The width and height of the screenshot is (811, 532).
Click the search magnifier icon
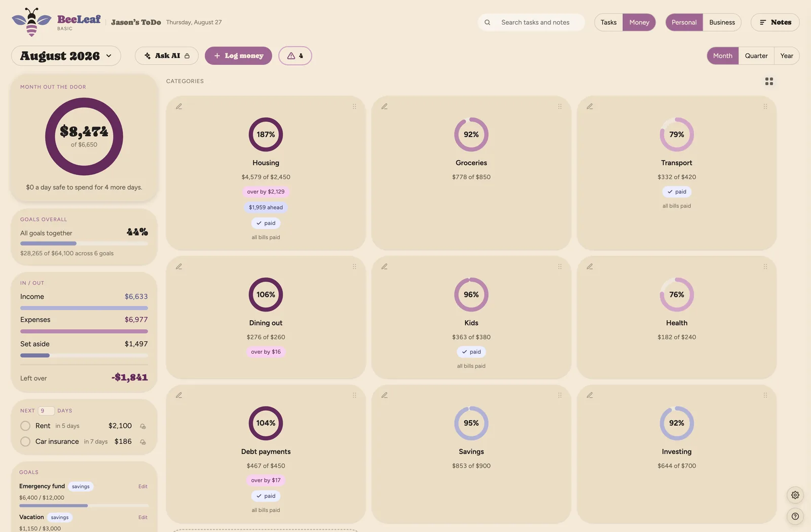tap(487, 22)
